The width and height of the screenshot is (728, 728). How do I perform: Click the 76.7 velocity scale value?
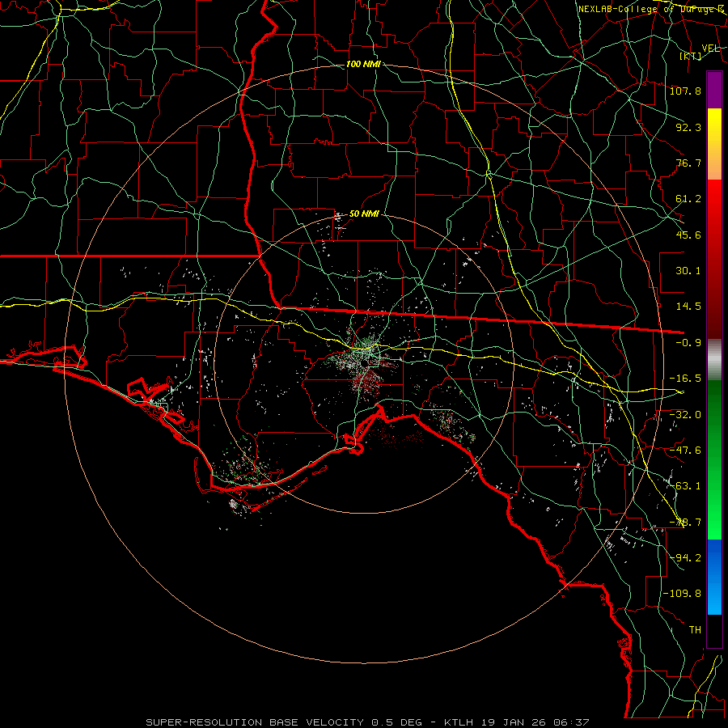[x=688, y=163]
